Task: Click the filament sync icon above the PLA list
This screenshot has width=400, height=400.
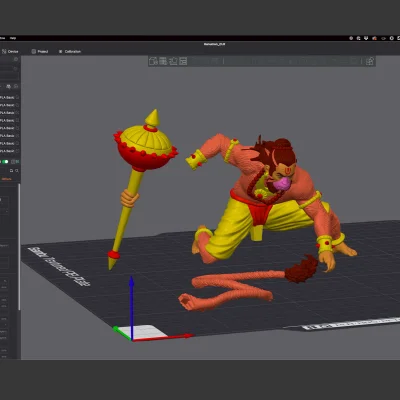Action: (x=9, y=87)
